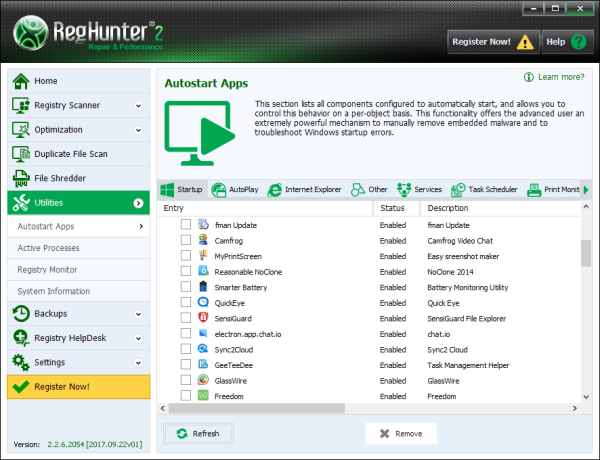Click the Remove button
This screenshot has width=600, height=460.
pyautogui.click(x=401, y=433)
